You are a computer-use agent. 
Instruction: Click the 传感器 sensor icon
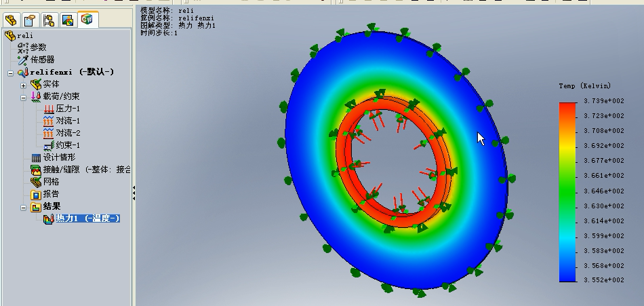(x=23, y=60)
